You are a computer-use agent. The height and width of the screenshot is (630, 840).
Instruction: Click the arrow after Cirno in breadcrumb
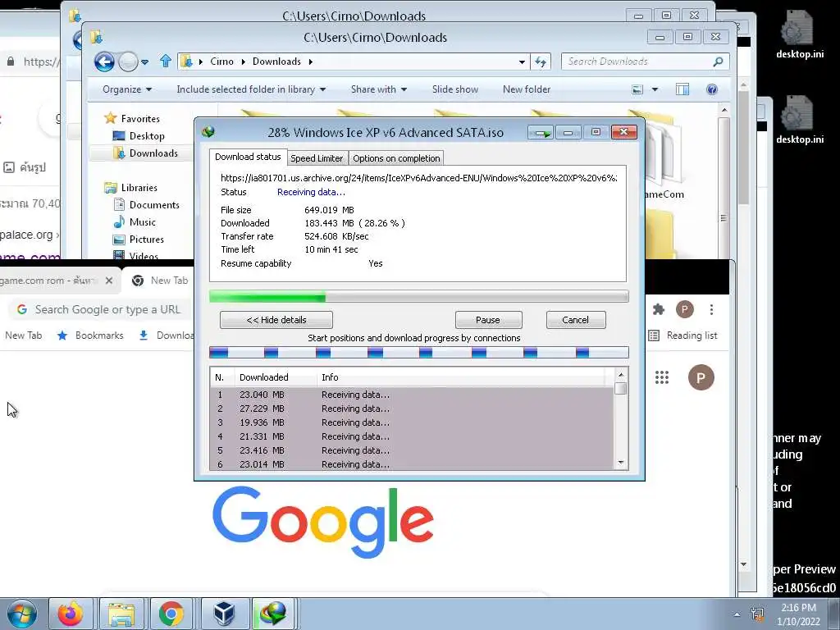point(243,62)
